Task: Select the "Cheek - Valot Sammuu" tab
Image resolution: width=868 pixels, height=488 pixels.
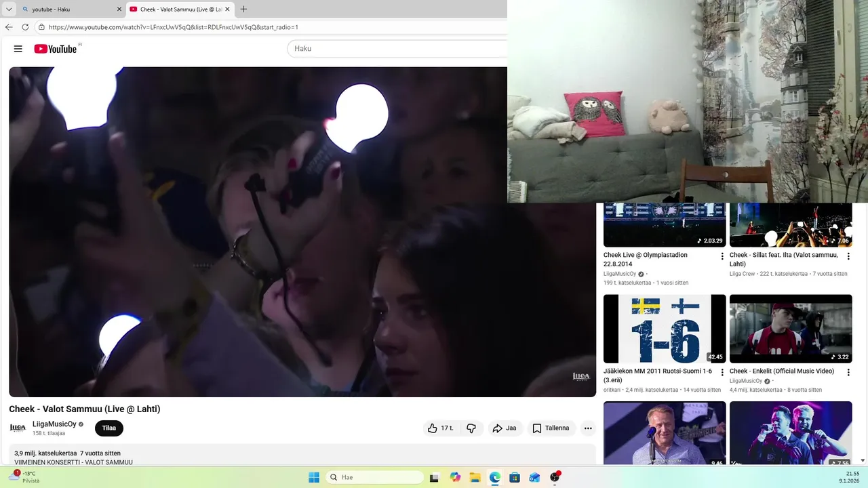Action: click(180, 9)
